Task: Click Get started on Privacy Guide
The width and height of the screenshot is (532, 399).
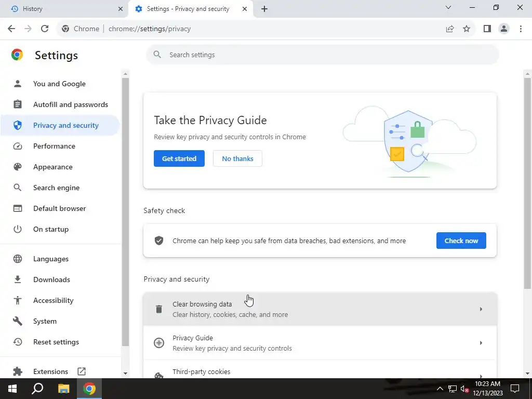Action: point(179,158)
